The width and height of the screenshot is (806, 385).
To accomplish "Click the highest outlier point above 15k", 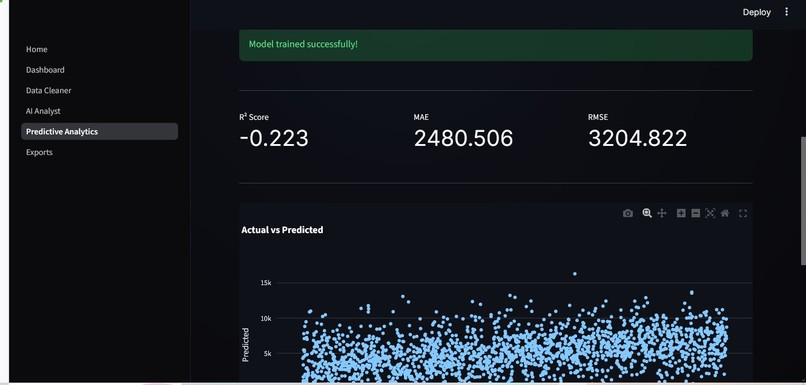I will pos(575,274).
